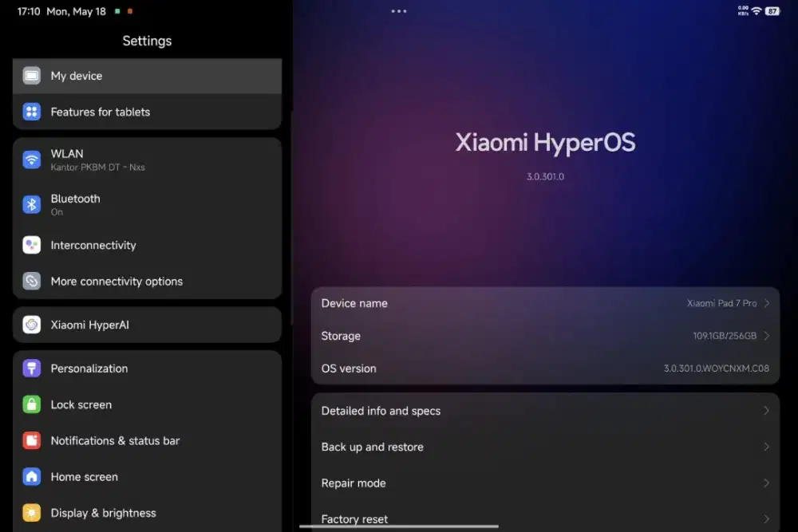Tap the Device name label
This screenshot has height=532, width=798.
click(x=354, y=303)
